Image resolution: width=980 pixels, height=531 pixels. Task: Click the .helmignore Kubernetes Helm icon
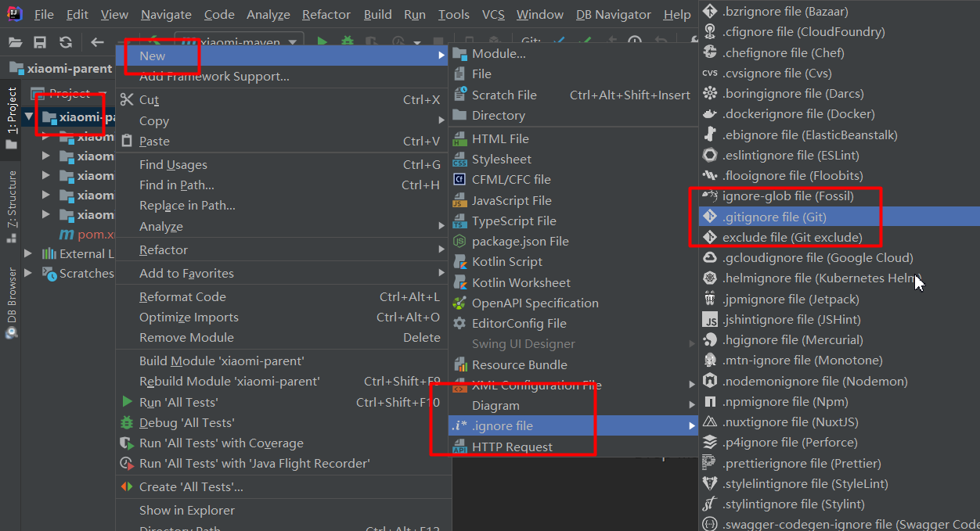(710, 278)
